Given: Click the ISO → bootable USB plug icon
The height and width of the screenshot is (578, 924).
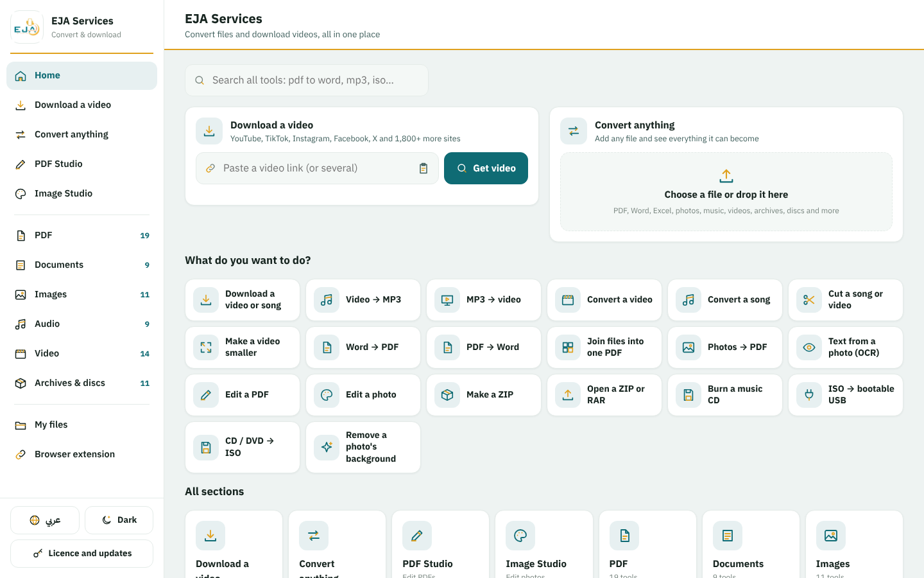Looking at the screenshot, I should [809, 395].
